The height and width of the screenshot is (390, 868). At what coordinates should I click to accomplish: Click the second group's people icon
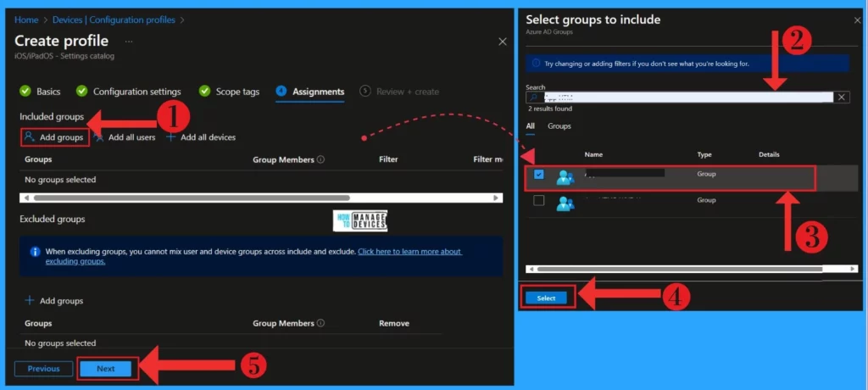click(x=565, y=203)
